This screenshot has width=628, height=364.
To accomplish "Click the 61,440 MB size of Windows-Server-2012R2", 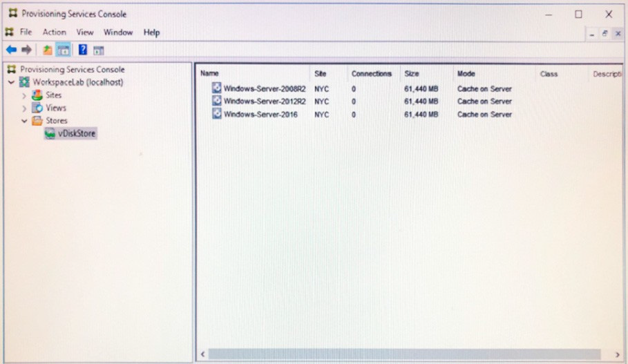I will [x=421, y=102].
